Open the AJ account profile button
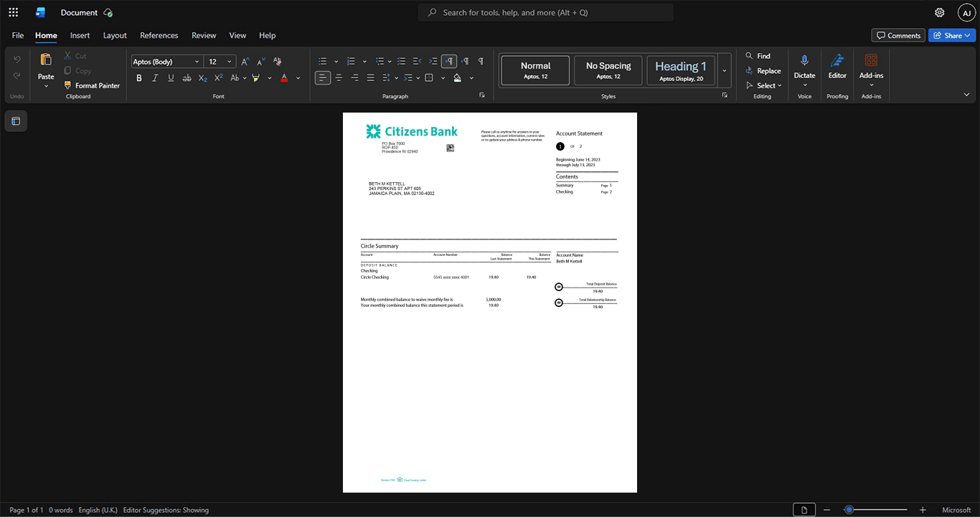This screenshot has width=980, height=517. pos(966,12)
